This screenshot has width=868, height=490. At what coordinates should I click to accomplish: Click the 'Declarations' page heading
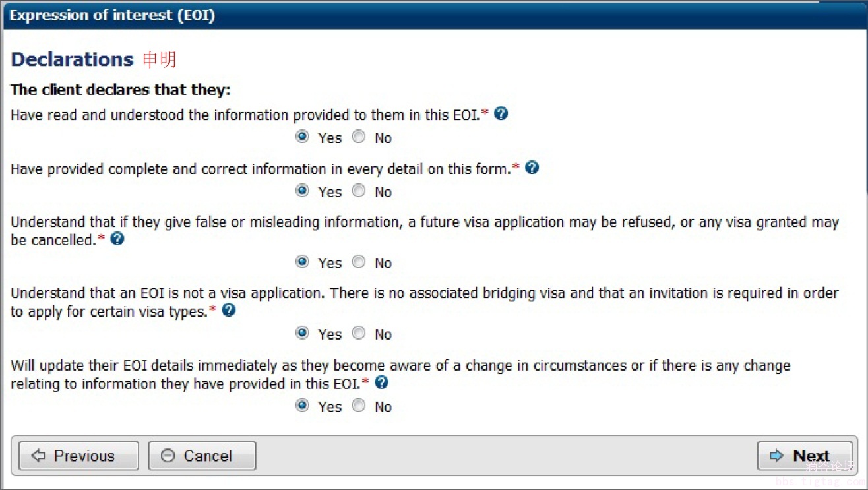73,59
